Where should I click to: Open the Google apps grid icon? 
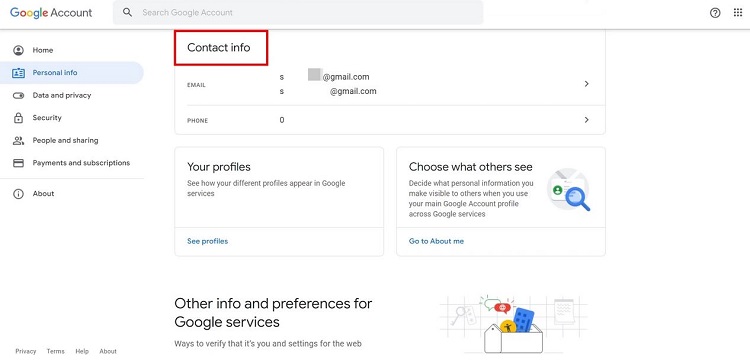738,13
